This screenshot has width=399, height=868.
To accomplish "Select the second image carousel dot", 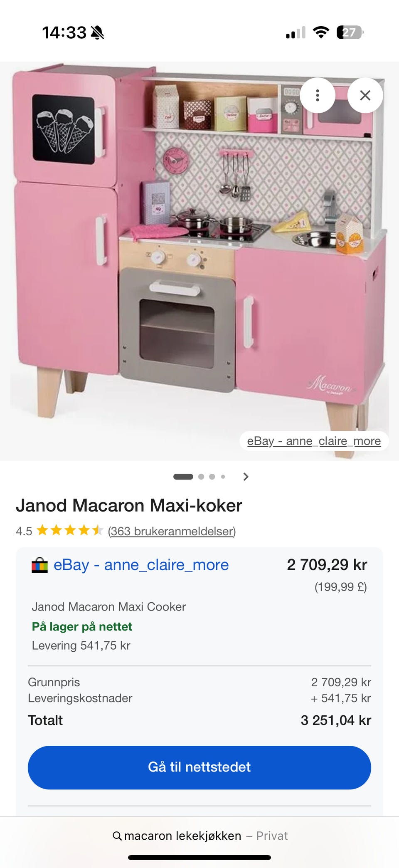I will point(201,477).
